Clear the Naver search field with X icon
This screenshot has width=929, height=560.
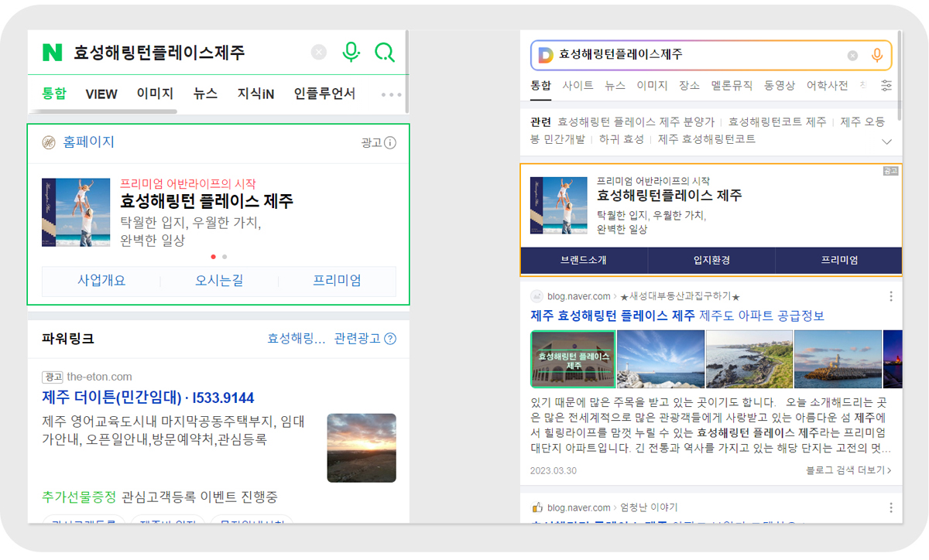(319, 53)
